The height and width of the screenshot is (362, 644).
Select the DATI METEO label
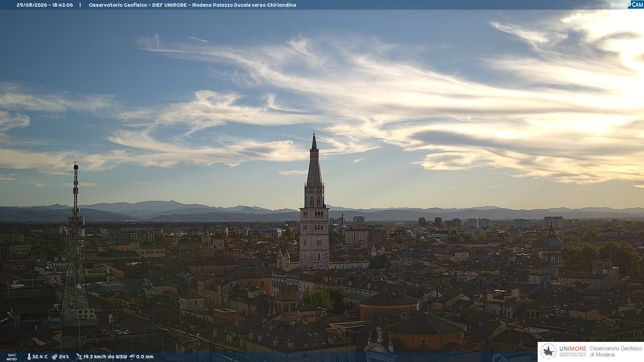coord(12,357)
